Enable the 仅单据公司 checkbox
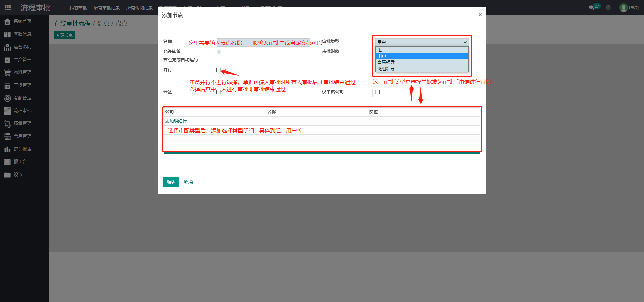 (377, 92)
